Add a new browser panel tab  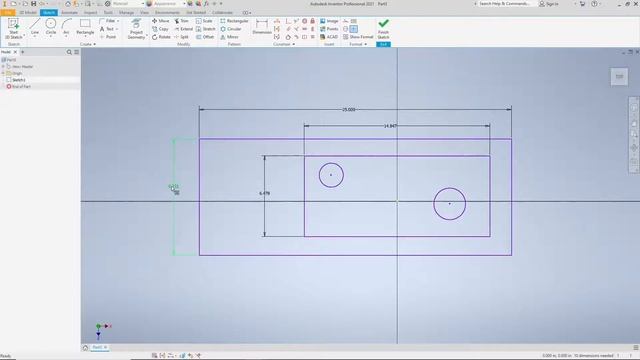coord(22,52)
